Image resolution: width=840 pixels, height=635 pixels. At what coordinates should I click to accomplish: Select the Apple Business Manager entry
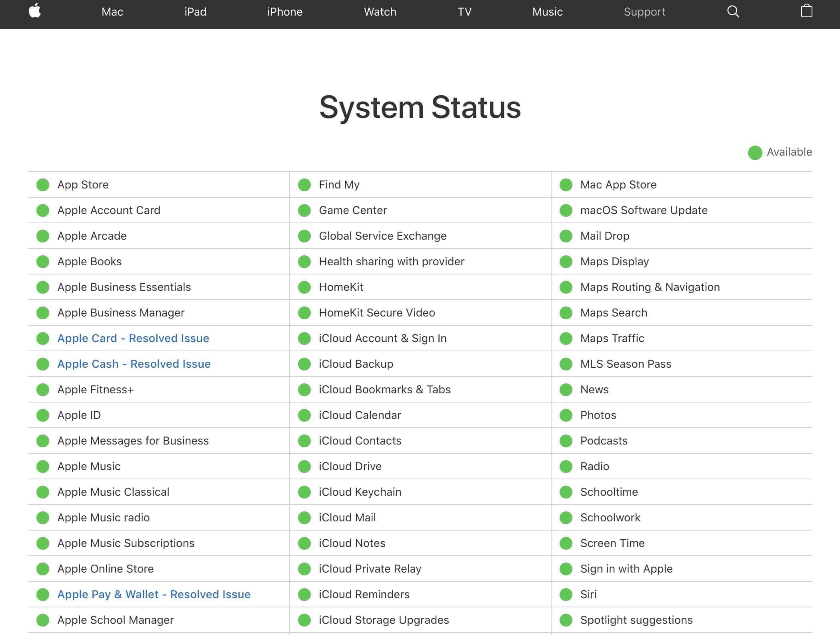pos(121,313)
